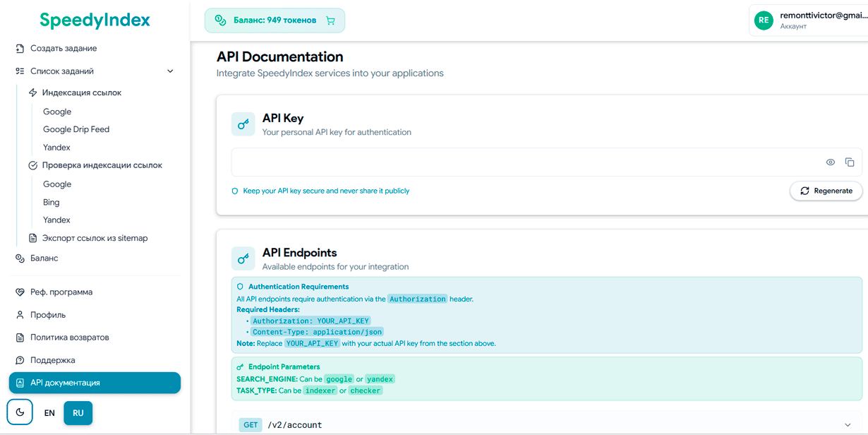Image resolution: width=868 pixels, height=435 pixels.
Task: Click the Проверка индексации ссылок checkmark icon
Action: click(32, 165)
